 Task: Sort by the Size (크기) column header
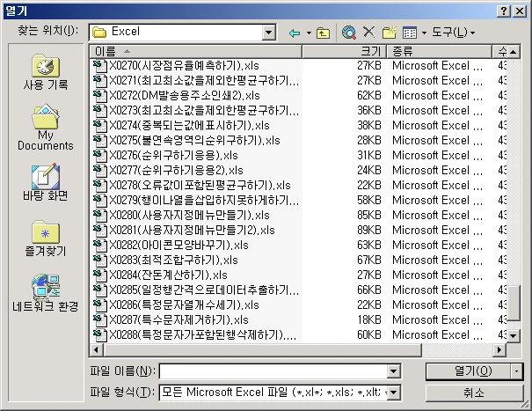tap(344, 52)
